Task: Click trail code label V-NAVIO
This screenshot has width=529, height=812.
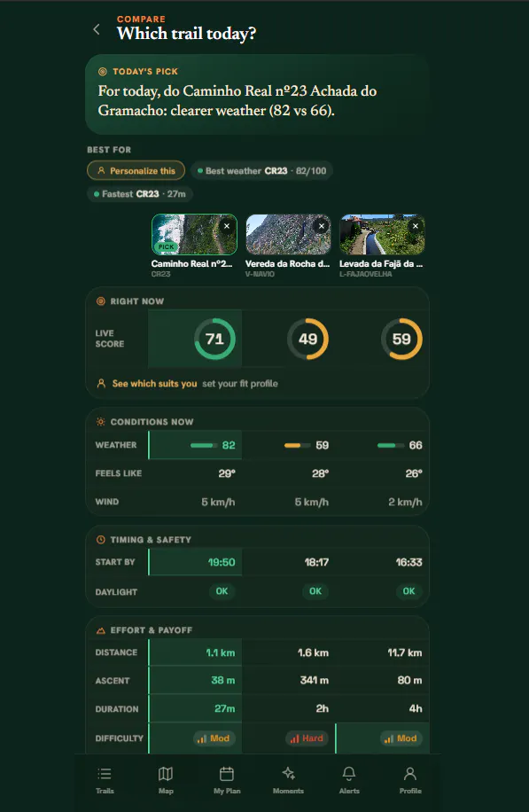Action: pyautogui.click(x=260, y=274)
